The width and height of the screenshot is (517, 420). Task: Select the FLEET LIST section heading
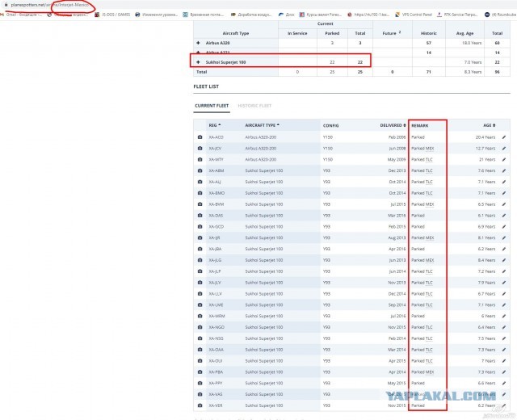[x=206, y=86]
